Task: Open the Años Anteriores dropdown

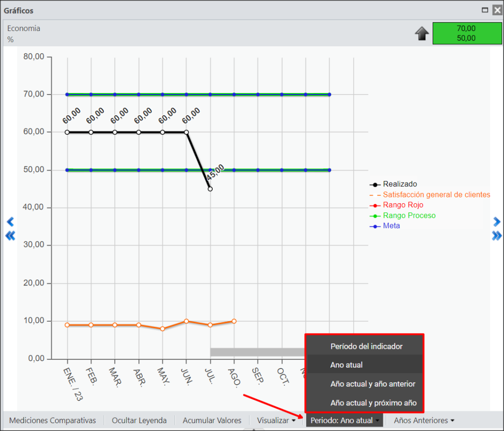Action: coord(424,420)
